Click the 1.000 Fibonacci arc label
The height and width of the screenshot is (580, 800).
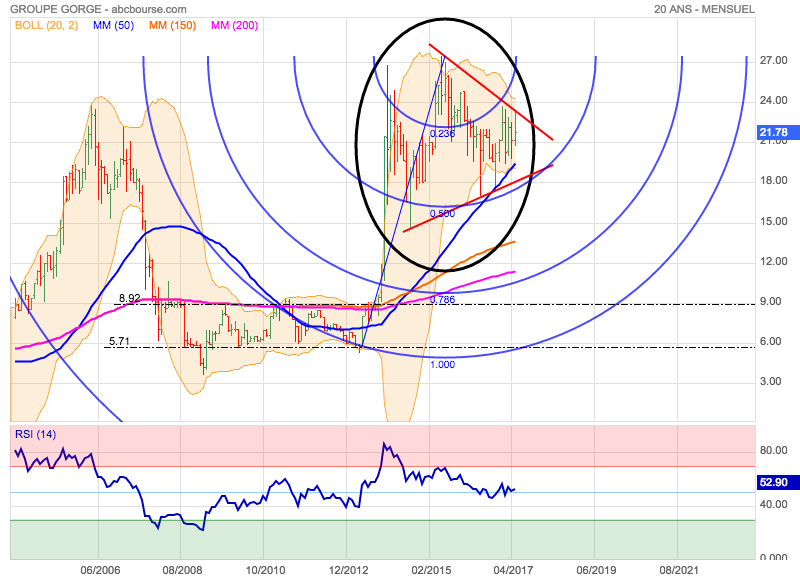pyautogui.click(x=442, y=365)
